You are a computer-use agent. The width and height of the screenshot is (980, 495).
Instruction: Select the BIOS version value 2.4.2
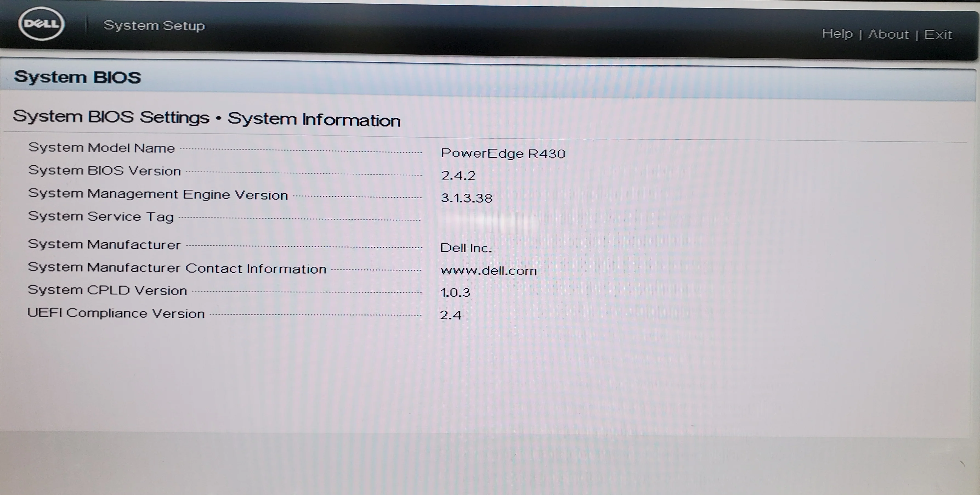(458, 176)
